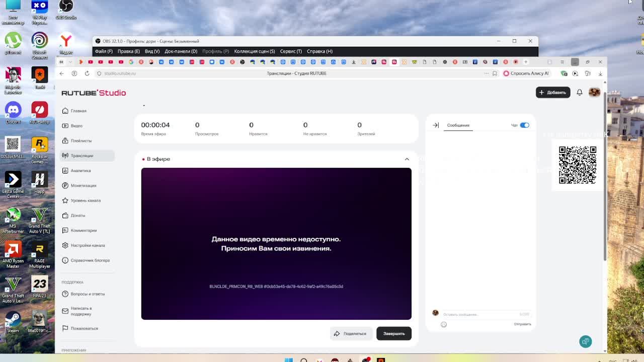
Task: Open browser downloads arrow icon
Action: click(x=600, y=73)
